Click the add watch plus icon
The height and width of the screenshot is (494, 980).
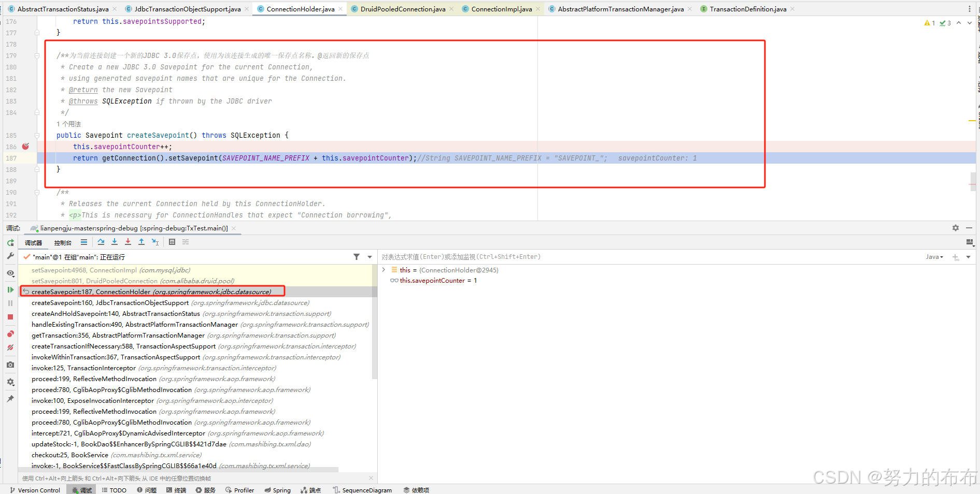click(956, 257)
